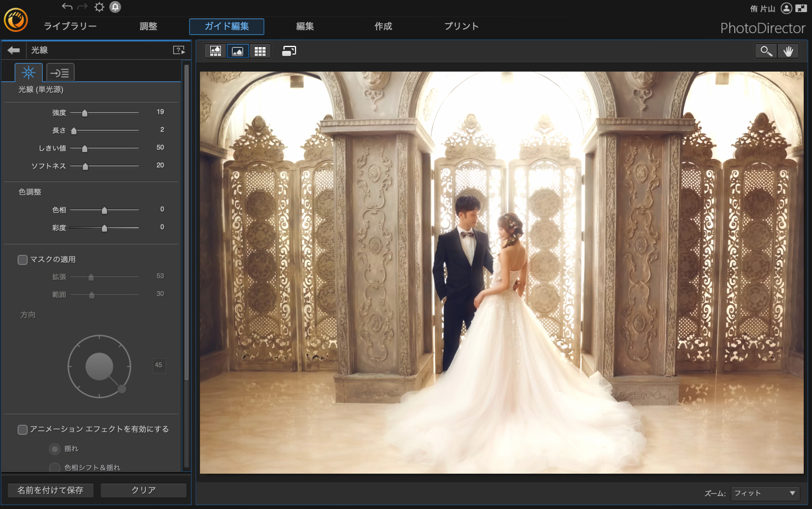The height and width of the screenshot is (509, 812).
Task: Switch to filmstrip and viewer layout
Action: 215,51
